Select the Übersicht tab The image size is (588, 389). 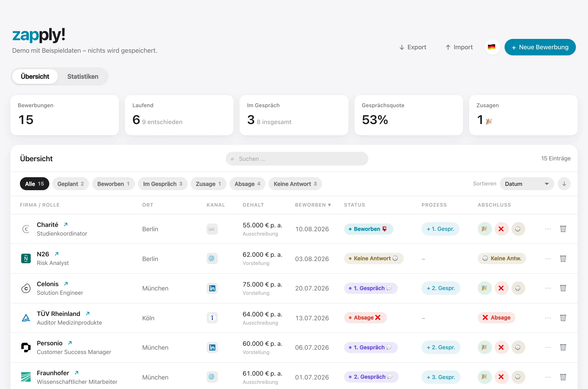coord(35,77)
